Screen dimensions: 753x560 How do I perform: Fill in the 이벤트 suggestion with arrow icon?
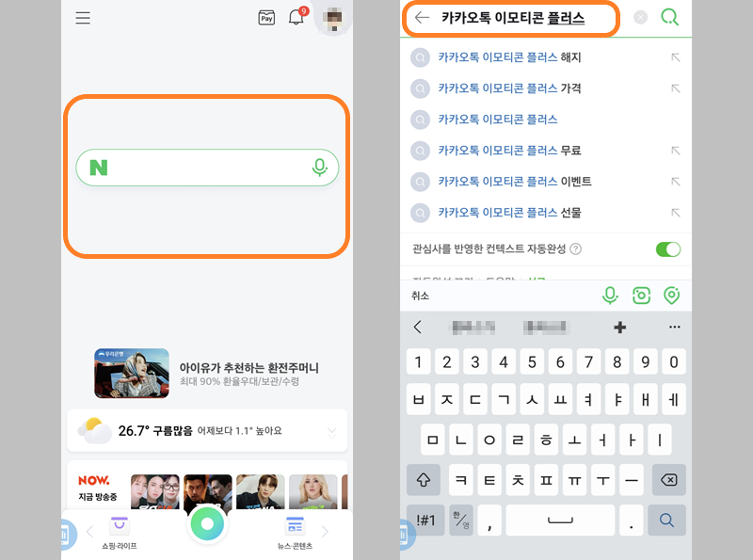coord(675,182)
